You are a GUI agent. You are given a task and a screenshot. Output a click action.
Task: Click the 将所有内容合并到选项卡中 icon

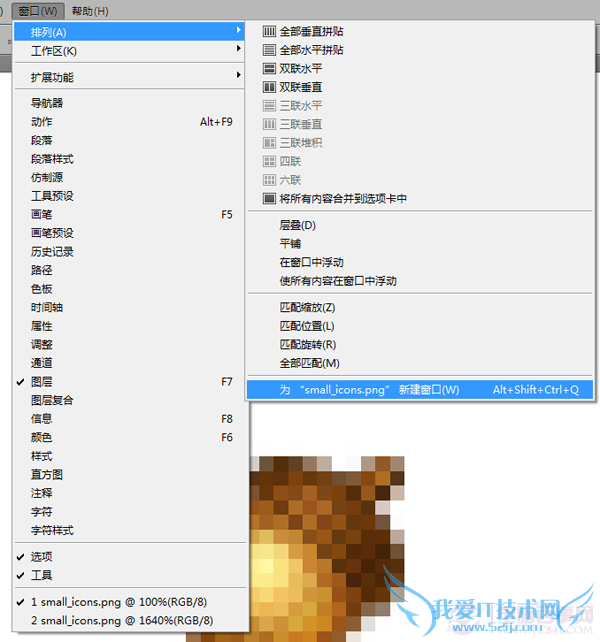pos(269,199)
